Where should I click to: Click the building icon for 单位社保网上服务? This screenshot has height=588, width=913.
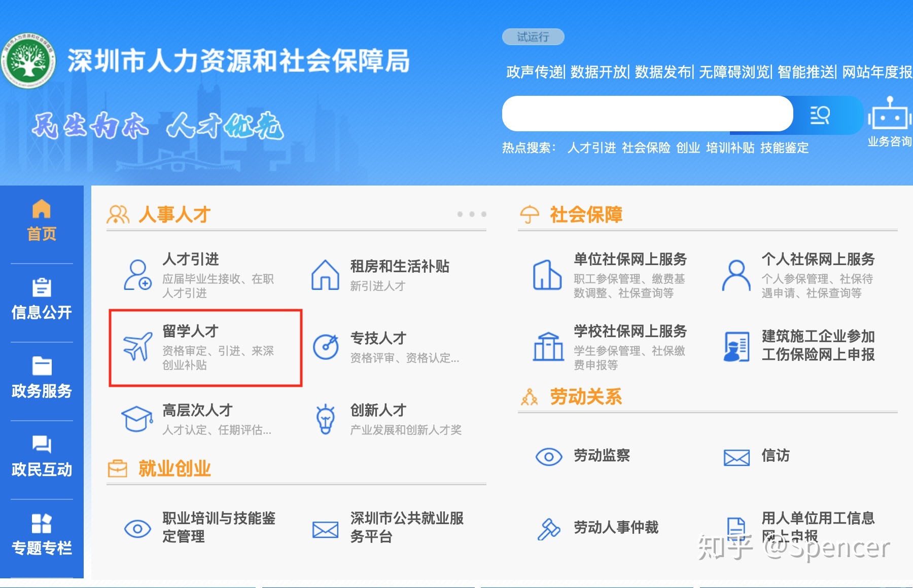click(547, 275)
